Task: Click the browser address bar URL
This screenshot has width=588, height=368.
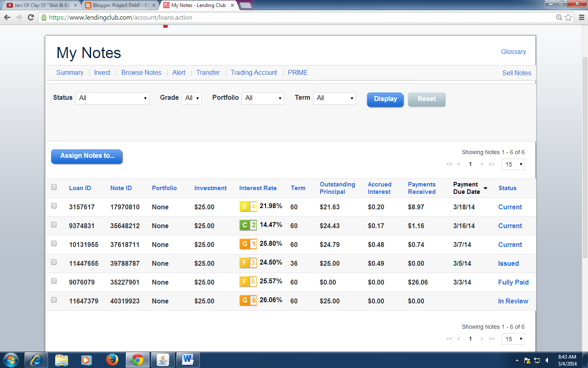Action: [x=120, y=18]
